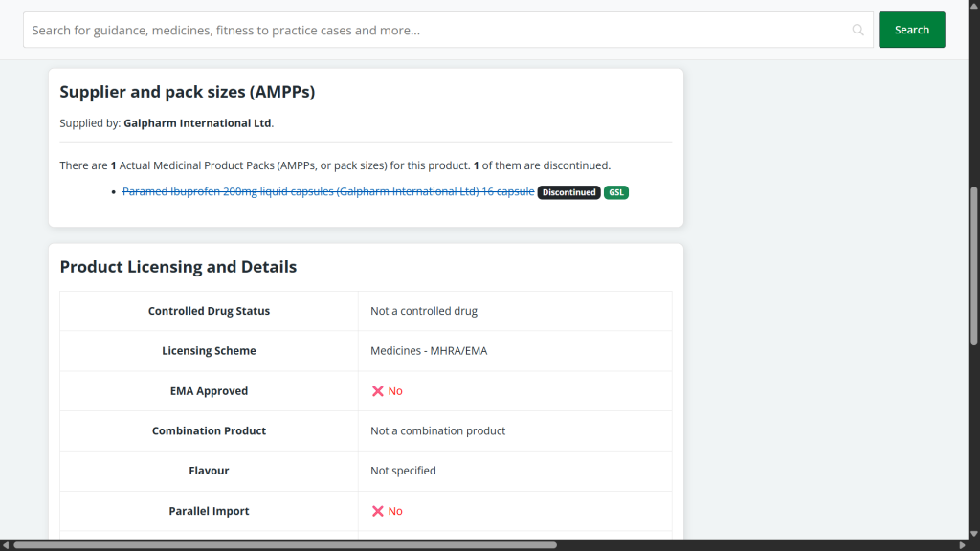Click the green GSL badge
The height and width of the screenshot is (551, 980).
click(615, 192)
